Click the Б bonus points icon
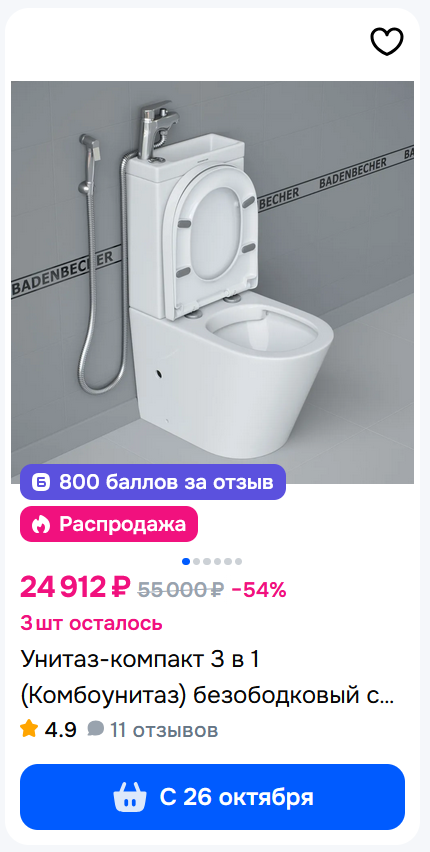This screenshot has height=852, width=430. coord(41,482)
